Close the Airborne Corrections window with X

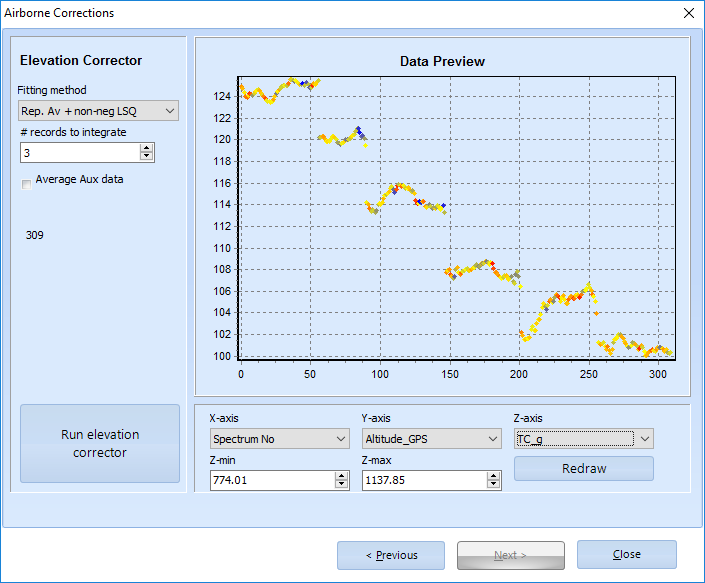tap(687, 13)
